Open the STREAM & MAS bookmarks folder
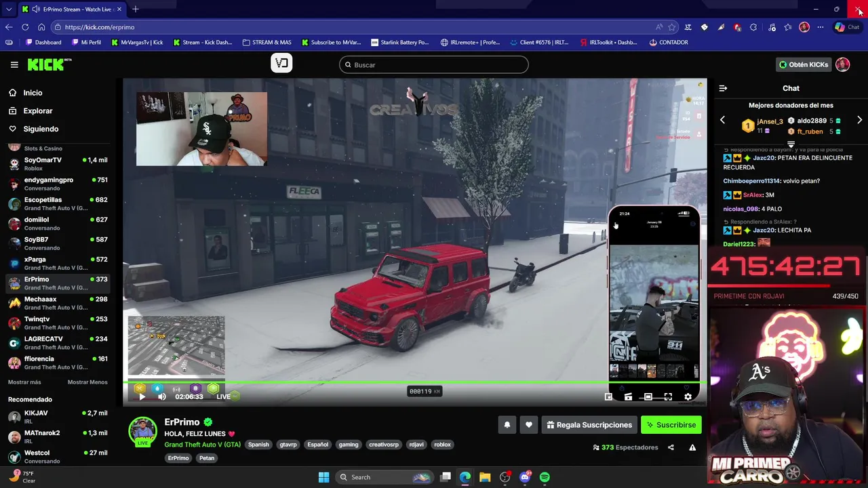Image resolution: width=868 pixels, height=488 pixels. pyautogui.click(x=267, y=42)
